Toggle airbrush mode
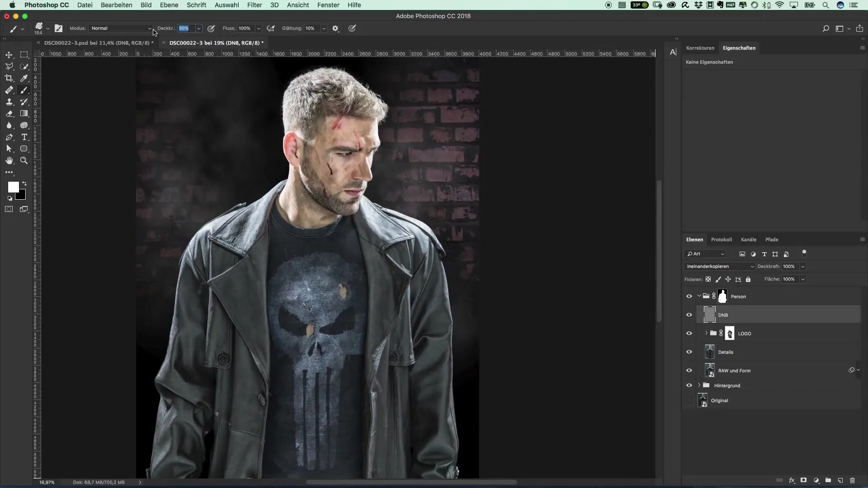This screenshot has height=488, width=868. (271, 28)
